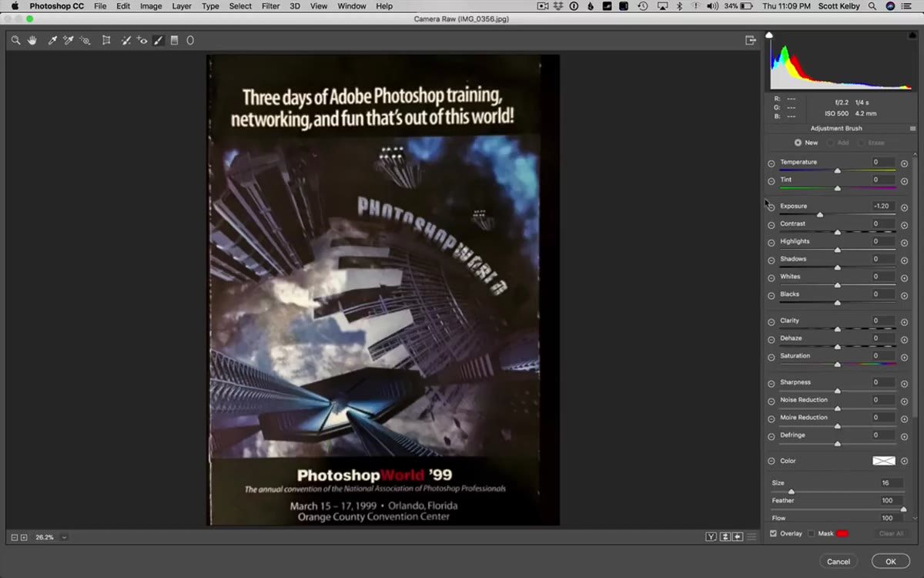Select the Graduated Filter tool

pos(174,40)
